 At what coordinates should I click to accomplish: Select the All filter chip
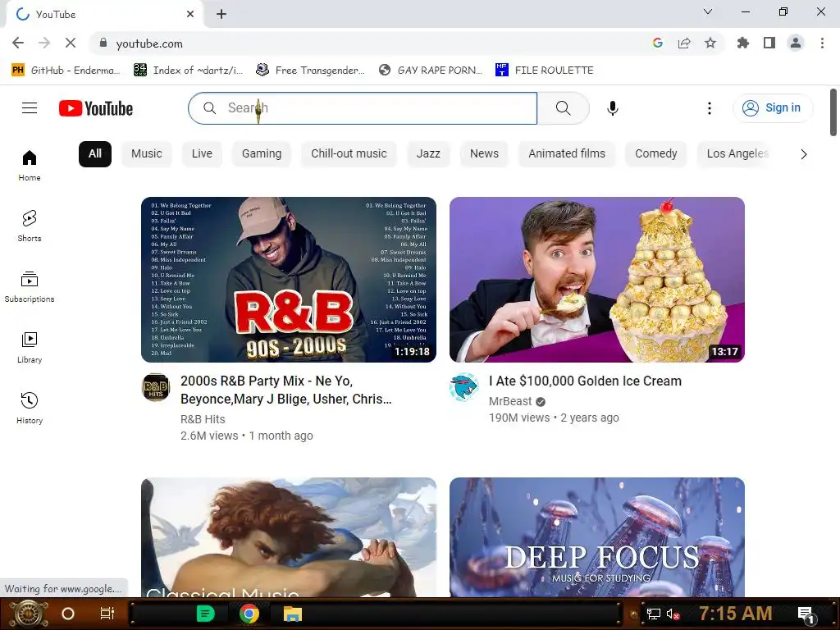95,153
